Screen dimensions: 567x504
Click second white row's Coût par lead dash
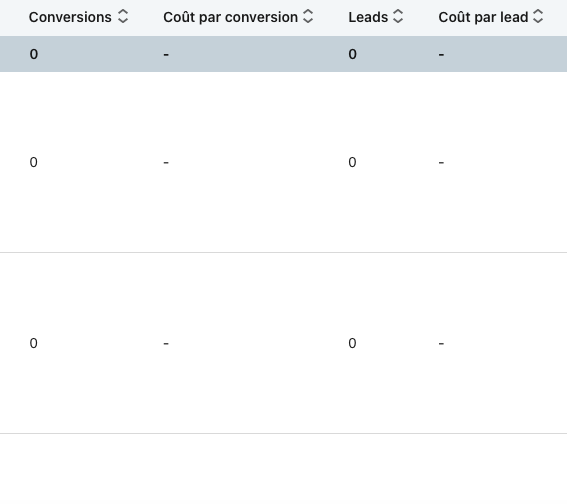pos(441,343)
